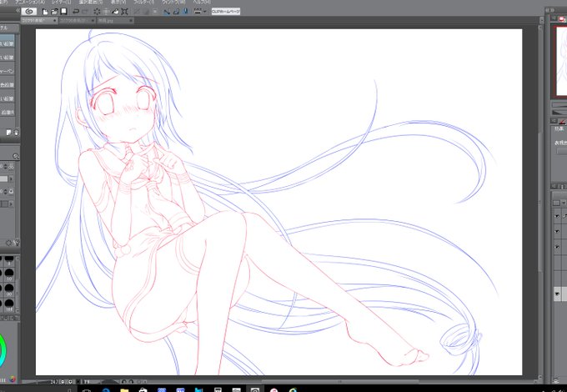
Task: Close the first document tab
Action: (55, 21)
